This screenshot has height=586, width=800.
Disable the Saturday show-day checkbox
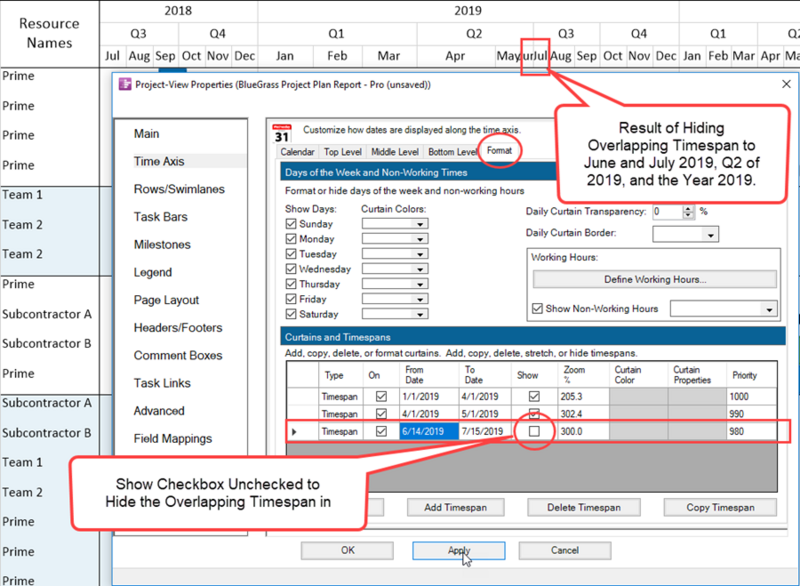[291, 314]
